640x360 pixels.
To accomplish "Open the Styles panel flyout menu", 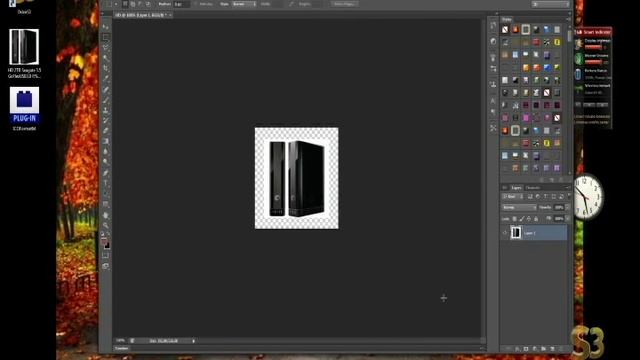I will tap(568, 20).
